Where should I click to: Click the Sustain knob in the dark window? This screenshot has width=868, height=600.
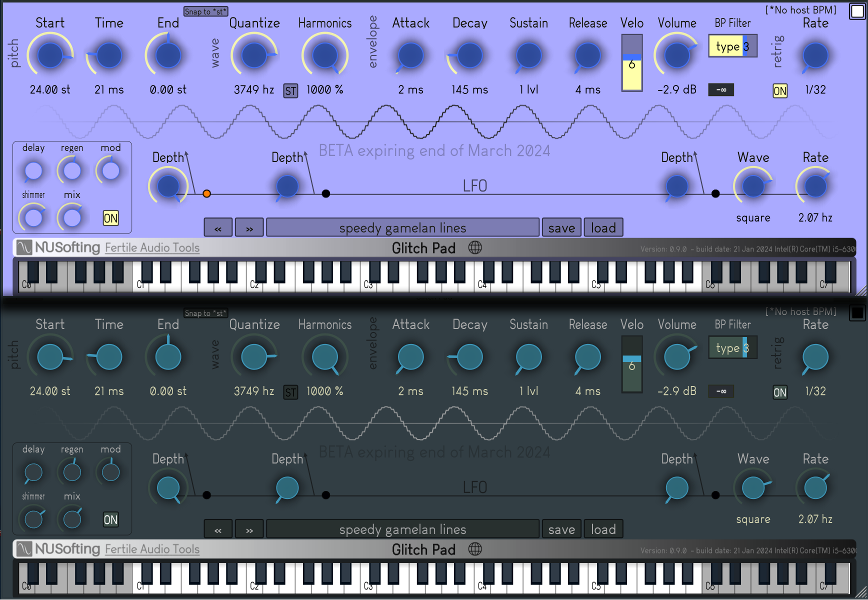[x=528, y=356]
